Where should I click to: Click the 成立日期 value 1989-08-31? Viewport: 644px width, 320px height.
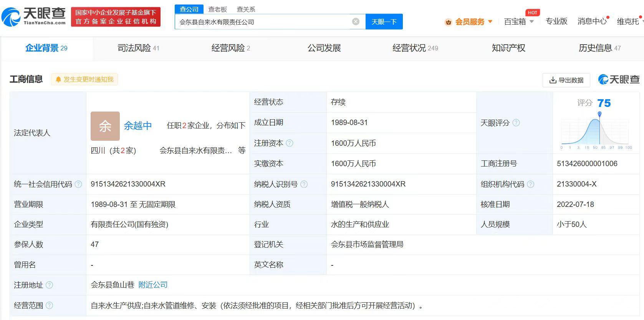[349, 123]
